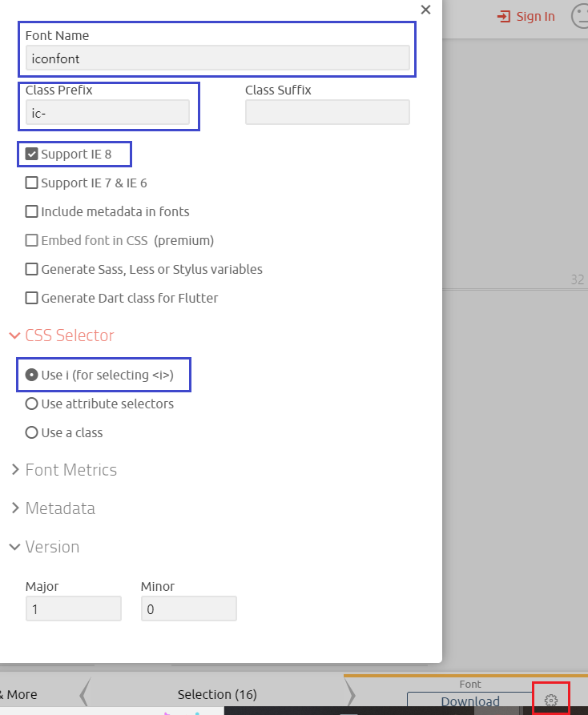
Task: Check Include metadata in fonts
Action: coord(31,211)
